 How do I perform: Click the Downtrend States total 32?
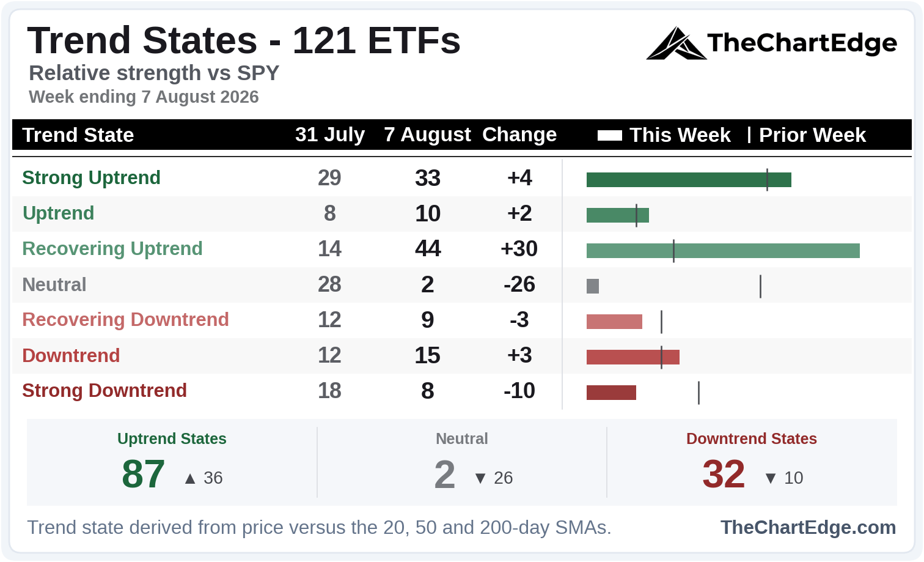pos(724,474)
